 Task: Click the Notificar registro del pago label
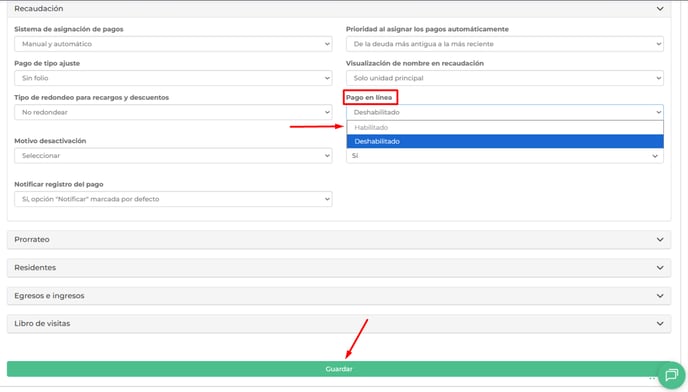pyautogui.click(x=59, y=184)
